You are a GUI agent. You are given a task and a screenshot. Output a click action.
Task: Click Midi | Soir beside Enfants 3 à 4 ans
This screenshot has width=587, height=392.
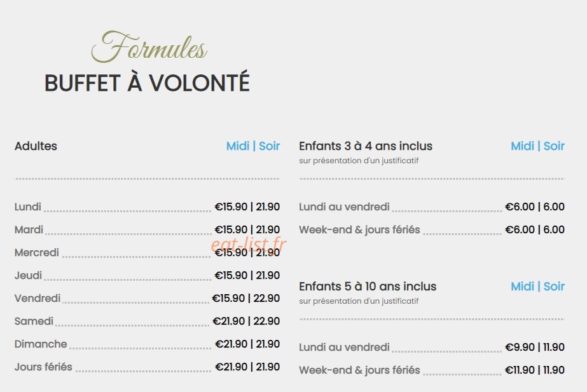(x=537, y=146)
